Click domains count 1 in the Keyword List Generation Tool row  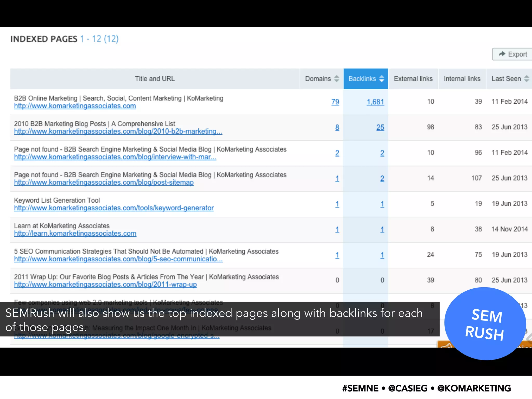(x=337, y=204)
